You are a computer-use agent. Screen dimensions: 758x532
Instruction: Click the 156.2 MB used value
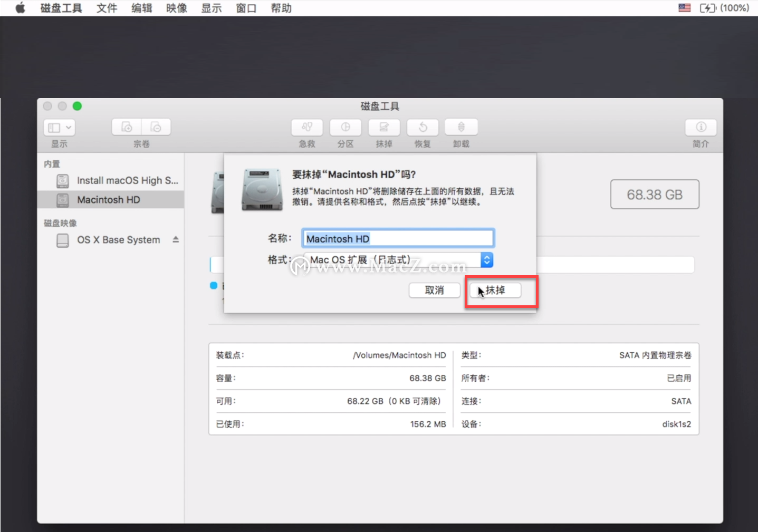[x=428, y=424]
